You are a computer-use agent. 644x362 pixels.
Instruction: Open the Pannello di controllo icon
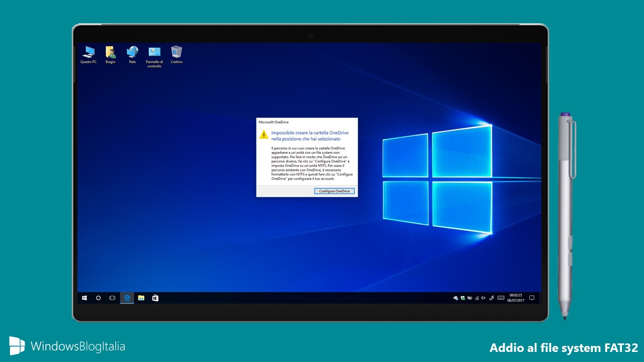tap(154, 56)
